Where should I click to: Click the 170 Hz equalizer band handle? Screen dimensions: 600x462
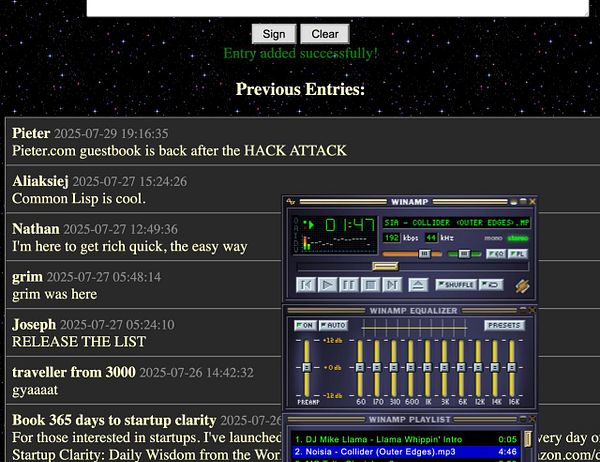[x=377, y=367]
